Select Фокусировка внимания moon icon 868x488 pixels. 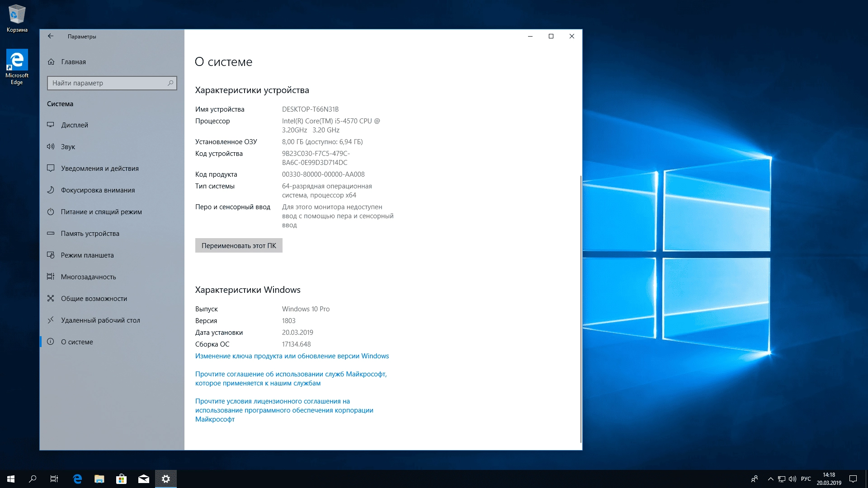click(x=51, y=190)
